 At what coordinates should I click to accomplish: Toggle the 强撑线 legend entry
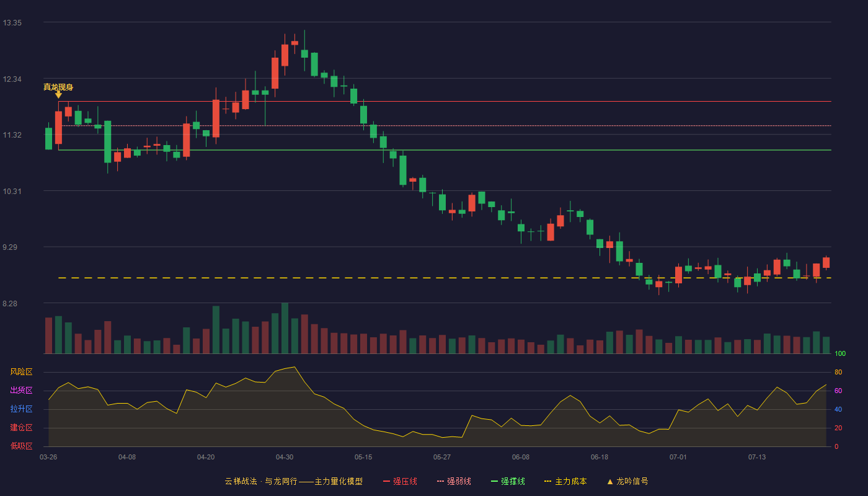point(508,481)
